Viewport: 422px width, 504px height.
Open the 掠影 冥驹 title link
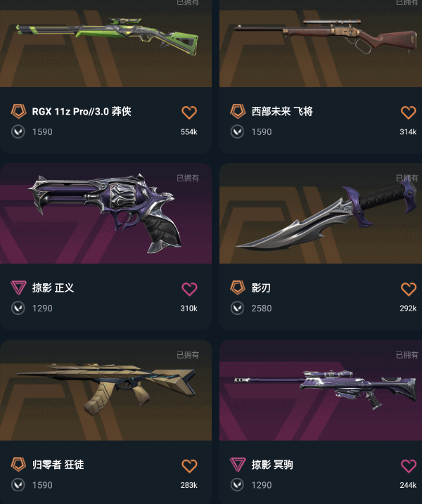click(272, 465)
